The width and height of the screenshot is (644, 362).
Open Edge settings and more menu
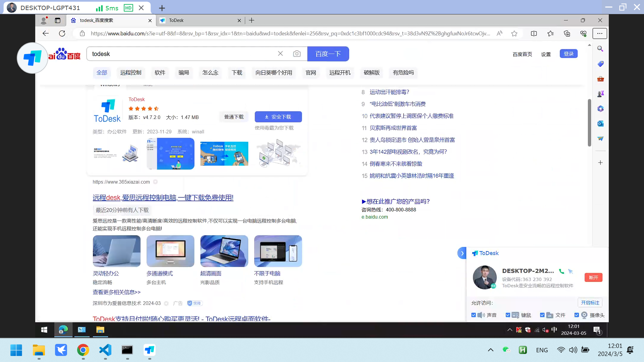[x=600, y=34]
